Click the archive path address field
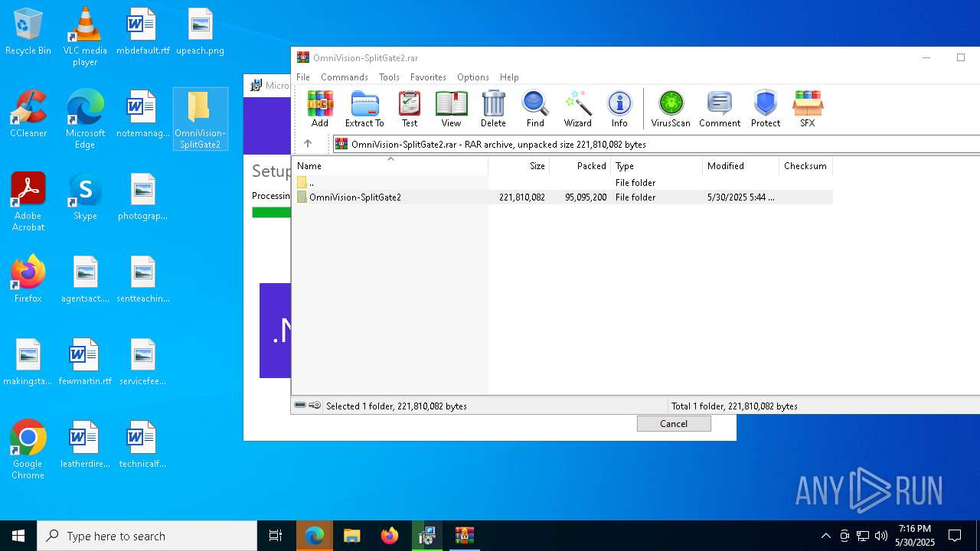 tap(656, 144)
